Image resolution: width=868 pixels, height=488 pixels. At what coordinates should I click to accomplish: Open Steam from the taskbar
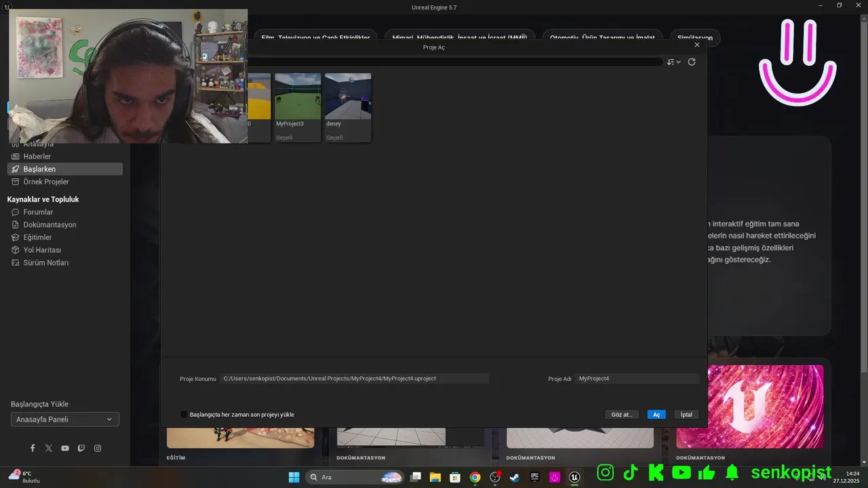click(x=515, y=477)
